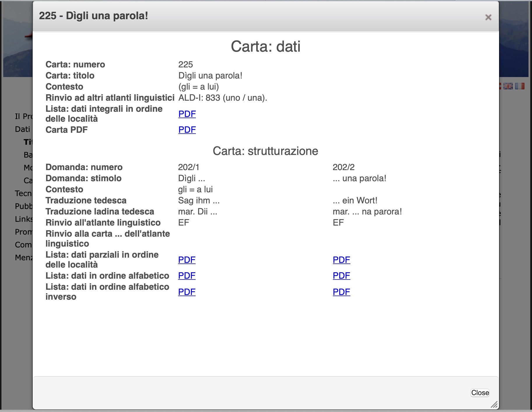Click the dialog title bar '225 - Dìgli una parola!'

click(x=93, y=16)
